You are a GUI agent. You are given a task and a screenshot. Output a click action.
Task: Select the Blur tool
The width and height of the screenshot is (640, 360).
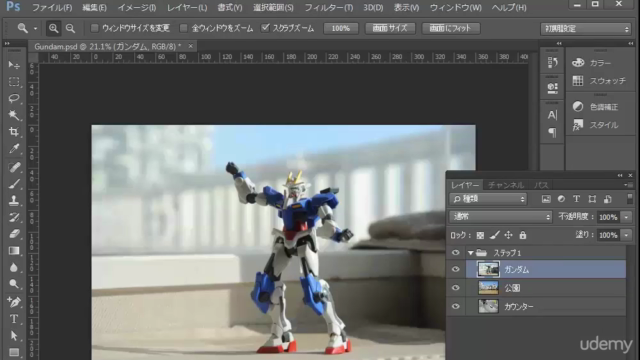(x=14, y=267)
